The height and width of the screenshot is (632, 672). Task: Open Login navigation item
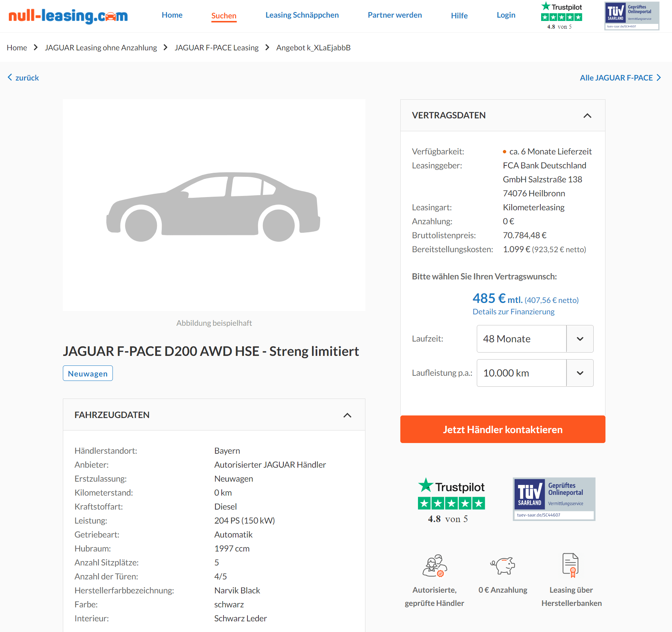click(x=506, y=15)
